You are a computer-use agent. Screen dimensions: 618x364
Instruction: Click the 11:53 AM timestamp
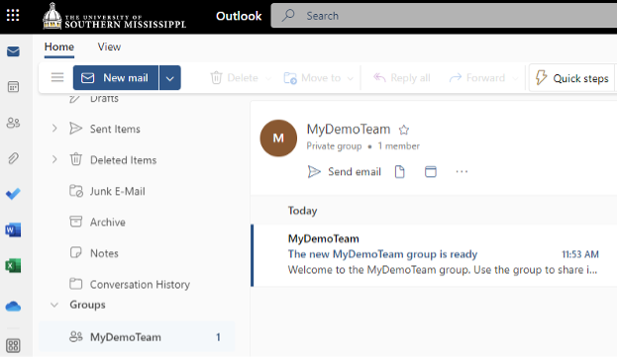(x=580, y=254)
